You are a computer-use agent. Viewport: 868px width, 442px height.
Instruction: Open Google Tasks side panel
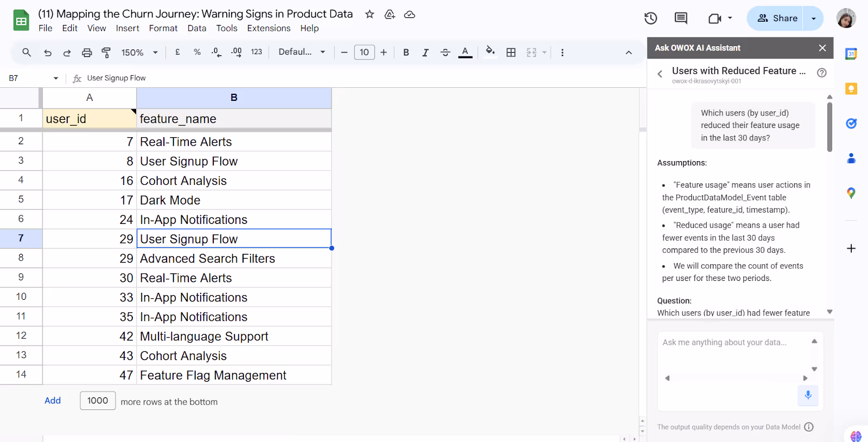851,124
